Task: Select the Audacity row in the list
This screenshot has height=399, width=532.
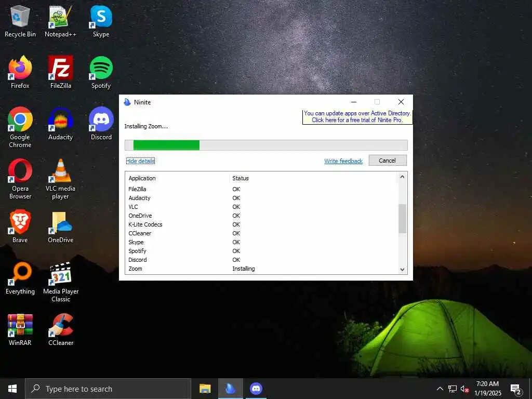Action: coord(261,198)
